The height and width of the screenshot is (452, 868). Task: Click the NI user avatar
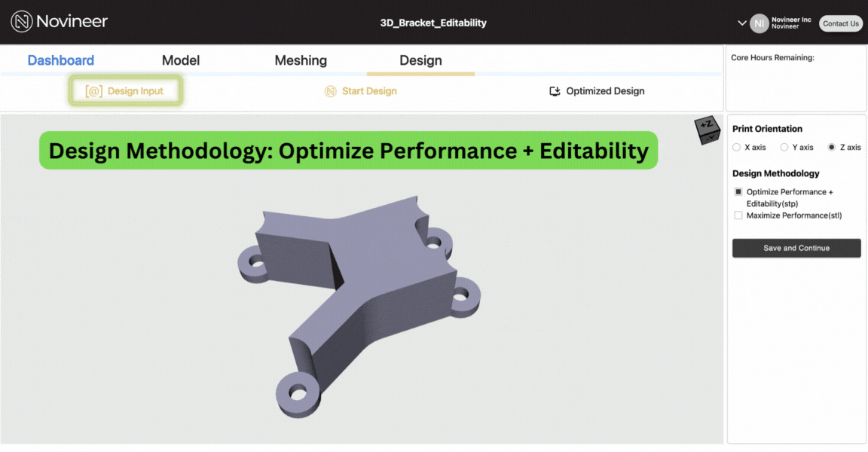759,23
